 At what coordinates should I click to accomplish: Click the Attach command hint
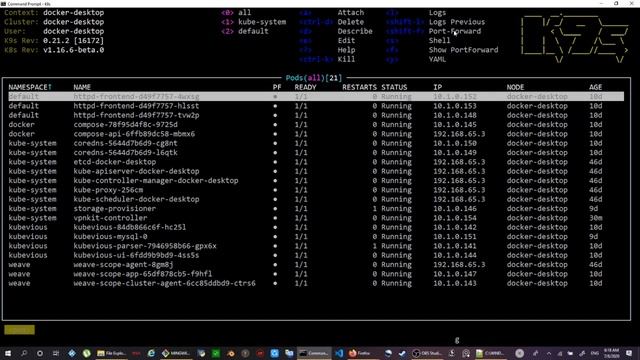[351, 13]
